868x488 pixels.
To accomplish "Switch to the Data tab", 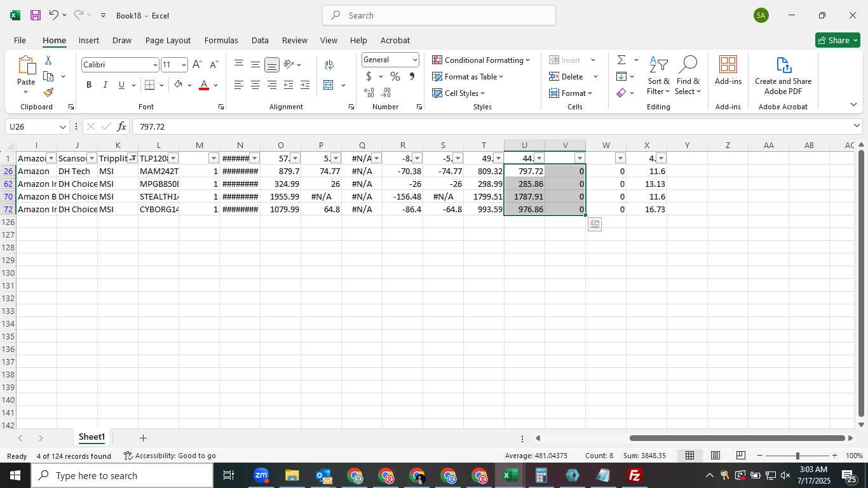I will 260,40.
